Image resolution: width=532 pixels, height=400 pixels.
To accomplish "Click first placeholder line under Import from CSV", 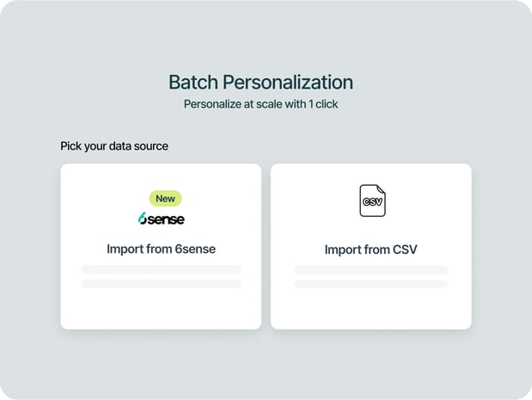I will (370, 269).
